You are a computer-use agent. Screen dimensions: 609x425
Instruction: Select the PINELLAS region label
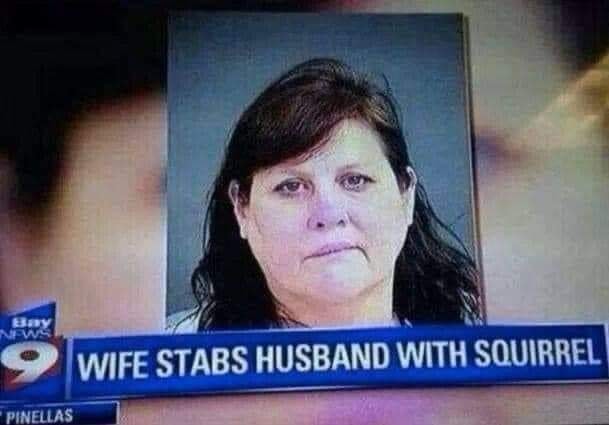(40, 416)
